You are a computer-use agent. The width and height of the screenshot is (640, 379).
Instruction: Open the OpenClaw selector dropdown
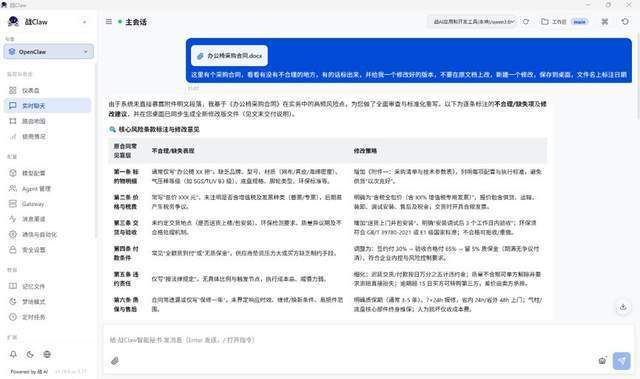click(49, 52)
